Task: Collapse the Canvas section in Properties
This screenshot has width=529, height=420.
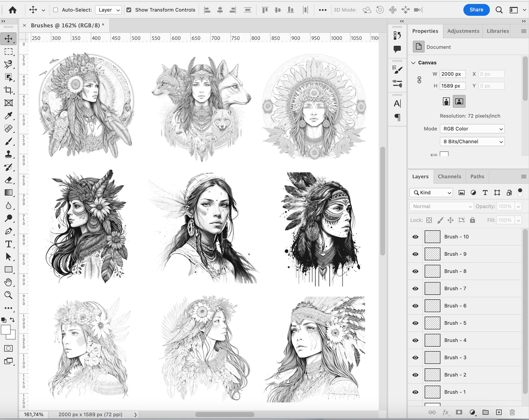Action: pos(414,63)
